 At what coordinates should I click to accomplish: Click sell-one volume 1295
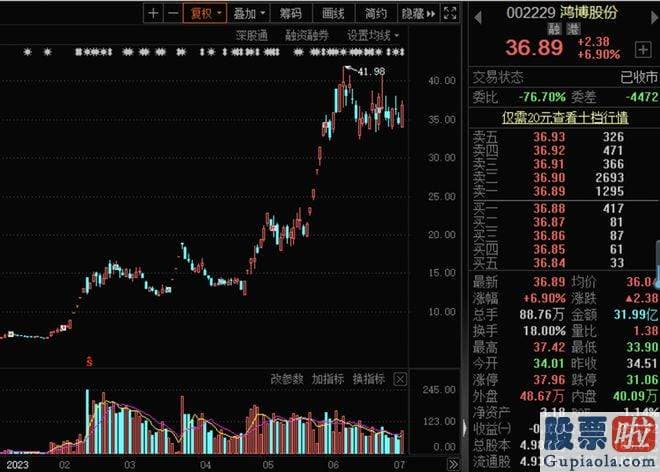[609, 191]
